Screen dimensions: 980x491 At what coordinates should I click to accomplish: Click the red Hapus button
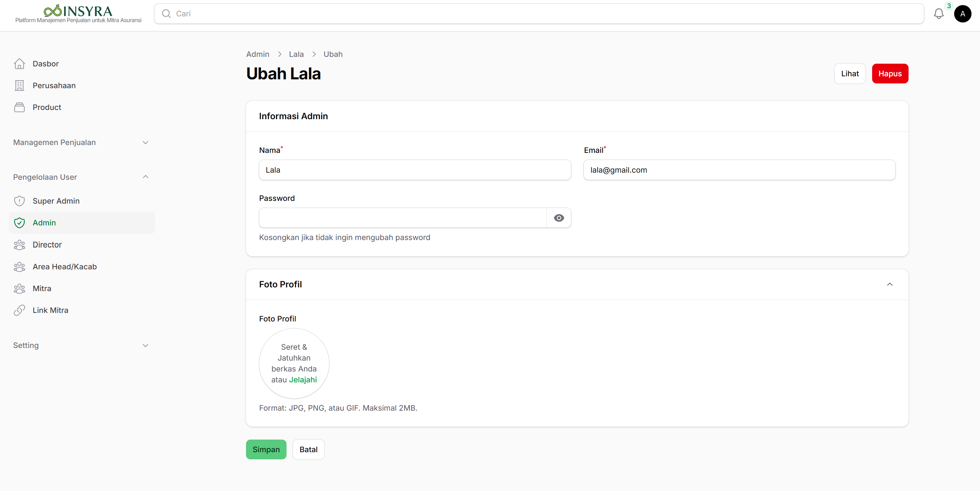coord(890,74)
